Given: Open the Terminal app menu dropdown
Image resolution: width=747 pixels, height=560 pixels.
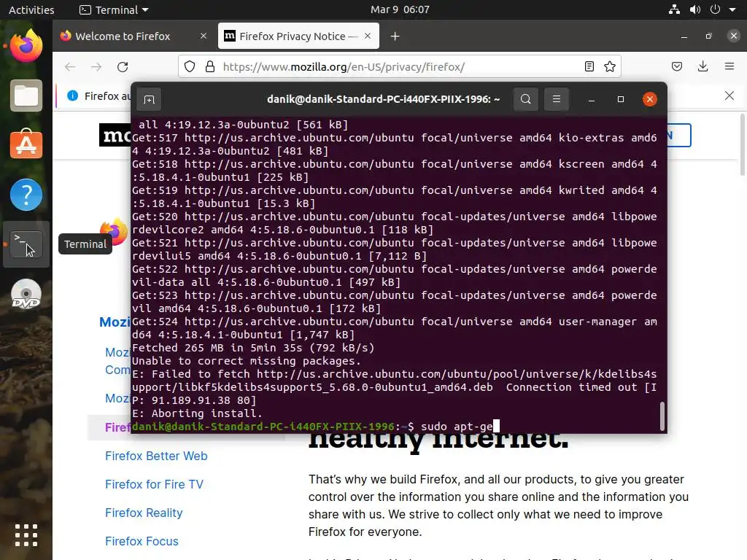Looking at the screenshot, I should click(x=114, y=9).
